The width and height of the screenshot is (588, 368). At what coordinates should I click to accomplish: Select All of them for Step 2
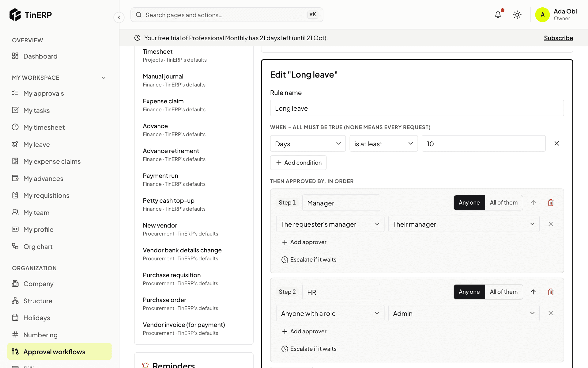tap(504, 292)
